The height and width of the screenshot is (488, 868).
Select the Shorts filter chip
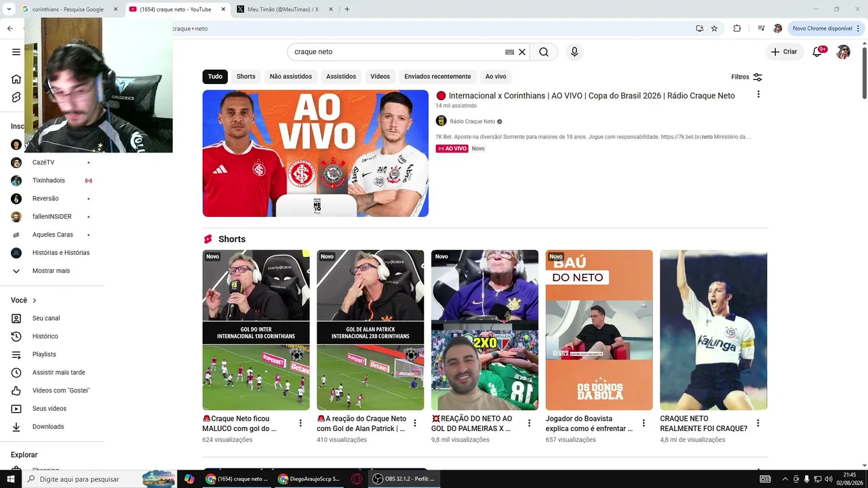246,77
